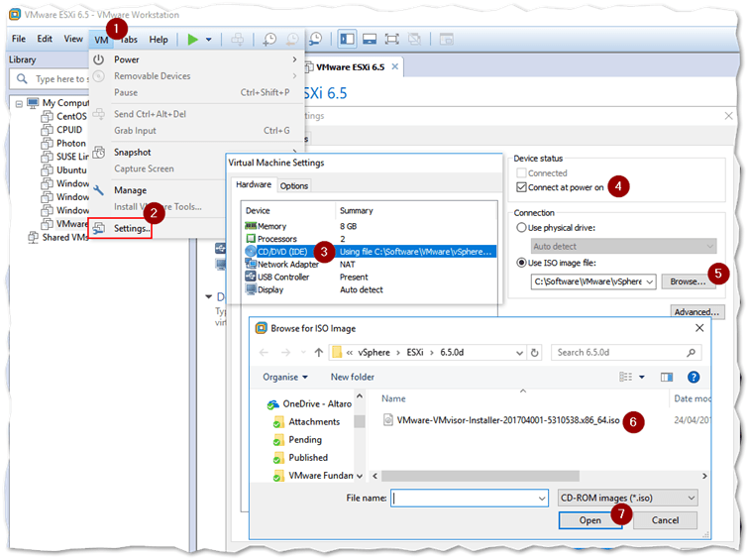Click the New folder button
749x560 pixels.
tap(353, 377)
